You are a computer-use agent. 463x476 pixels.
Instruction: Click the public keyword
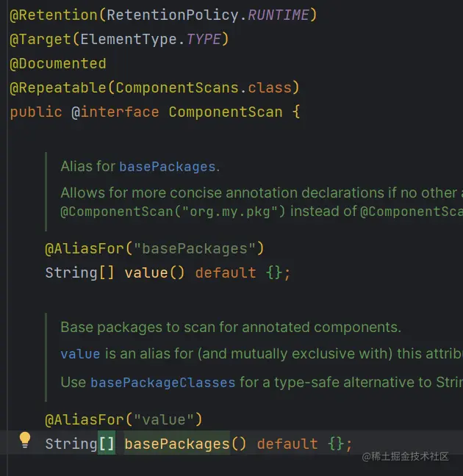pos(36,112)
